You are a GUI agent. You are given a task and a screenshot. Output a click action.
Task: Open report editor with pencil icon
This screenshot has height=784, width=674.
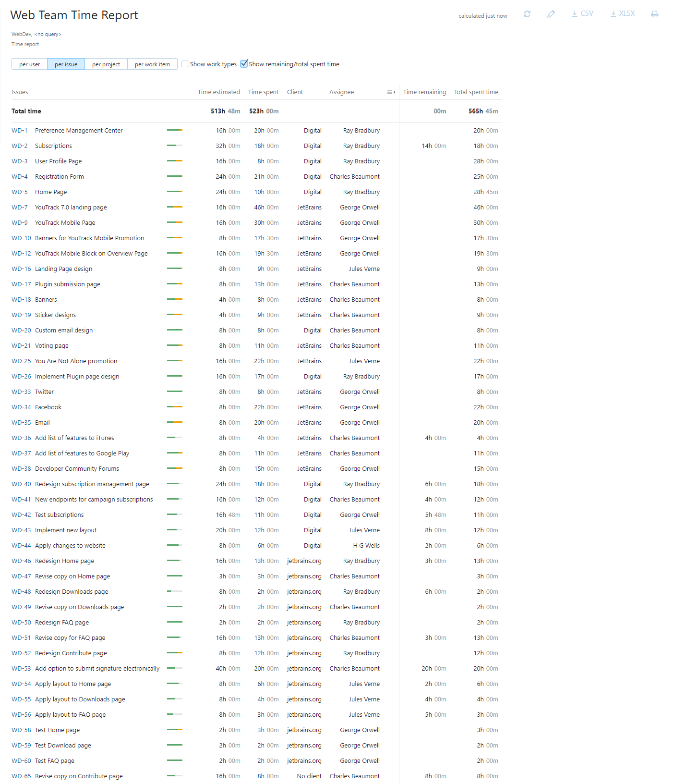(551, 14)
